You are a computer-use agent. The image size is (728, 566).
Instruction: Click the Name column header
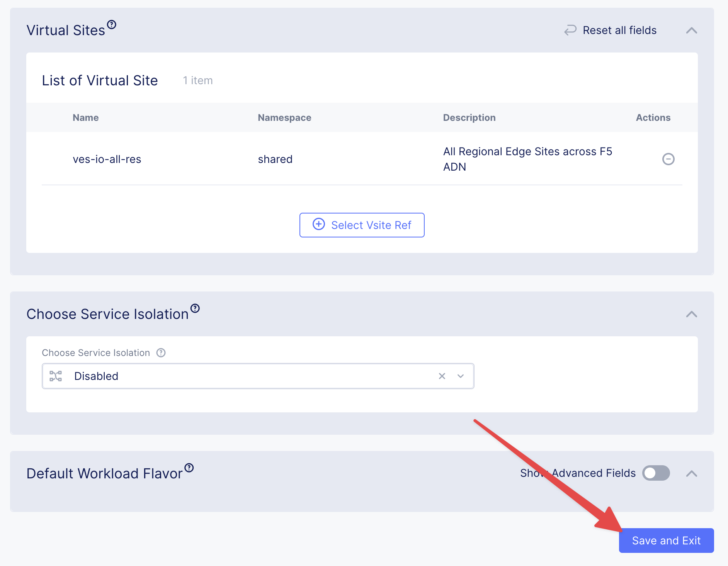pos(86,118)
